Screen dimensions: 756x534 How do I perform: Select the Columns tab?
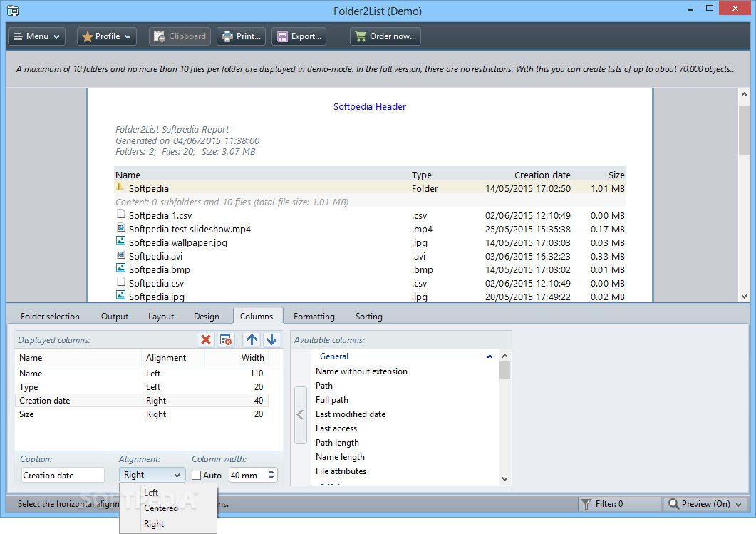(x=257, y=317)
